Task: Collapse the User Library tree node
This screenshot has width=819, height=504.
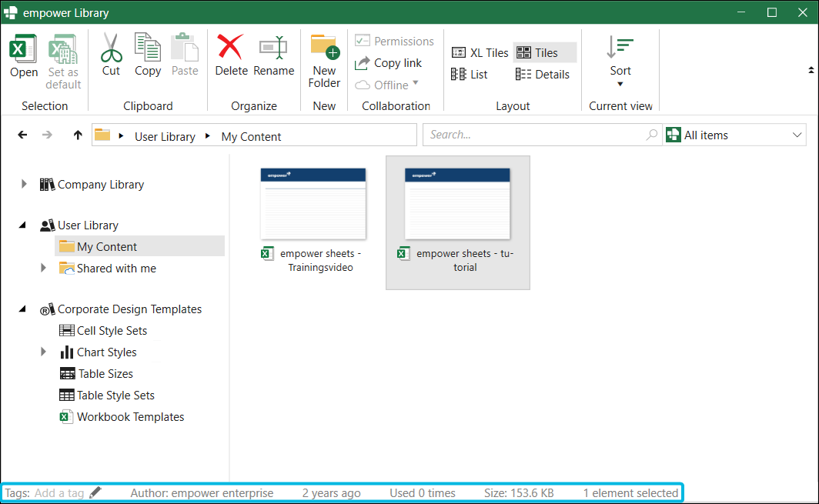Action: pos(22,225)
